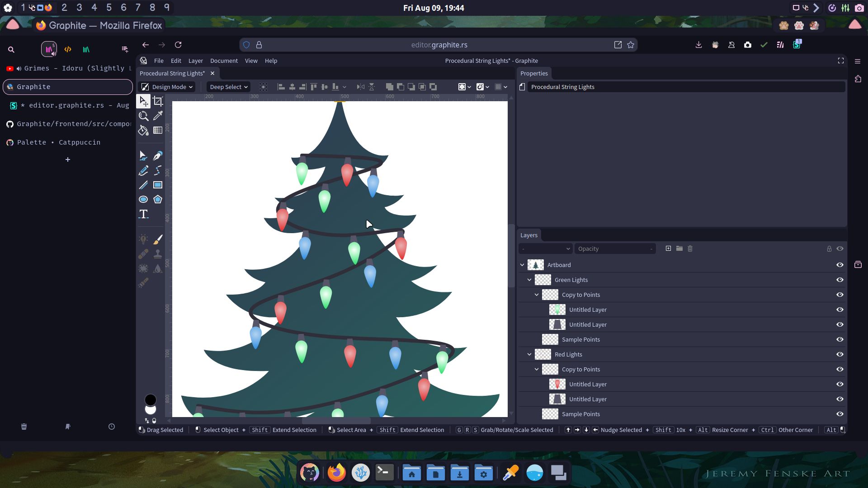The image size is (868, 488).
Task: Click the add new layer button
Action: coord(668,249)
